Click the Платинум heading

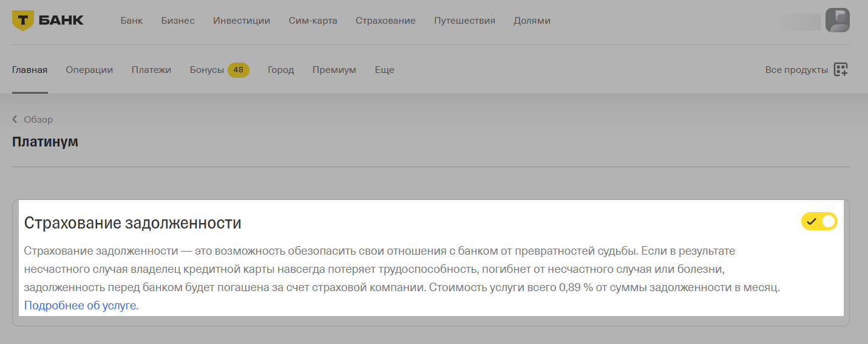click(x=45, y=142)
